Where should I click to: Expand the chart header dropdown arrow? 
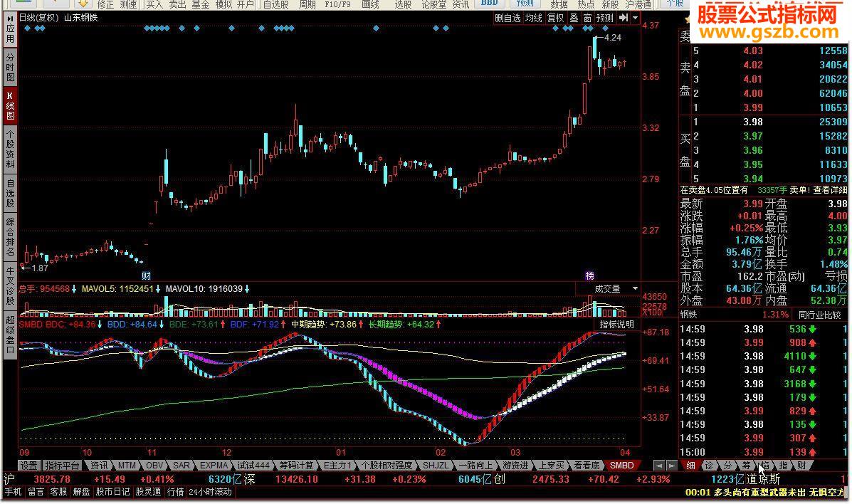(x=635, y=18)
